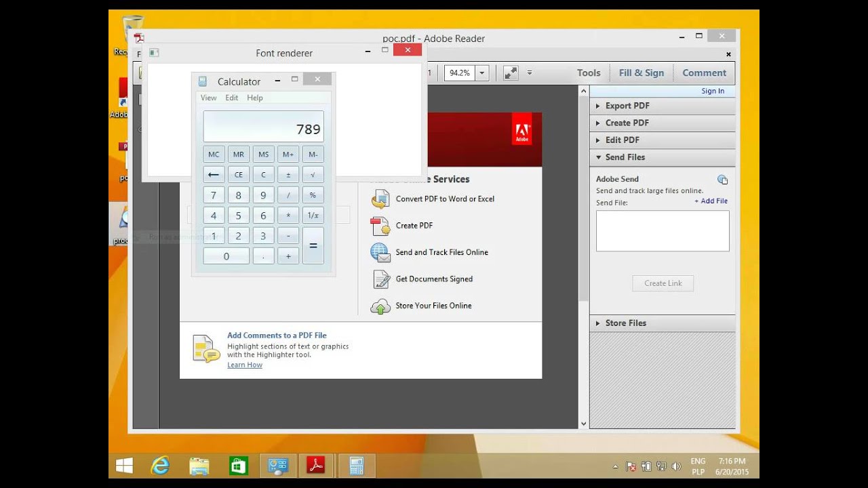
Task: Toggle the Adobe Reader read mode icon
Action: (x=511, y=73)
